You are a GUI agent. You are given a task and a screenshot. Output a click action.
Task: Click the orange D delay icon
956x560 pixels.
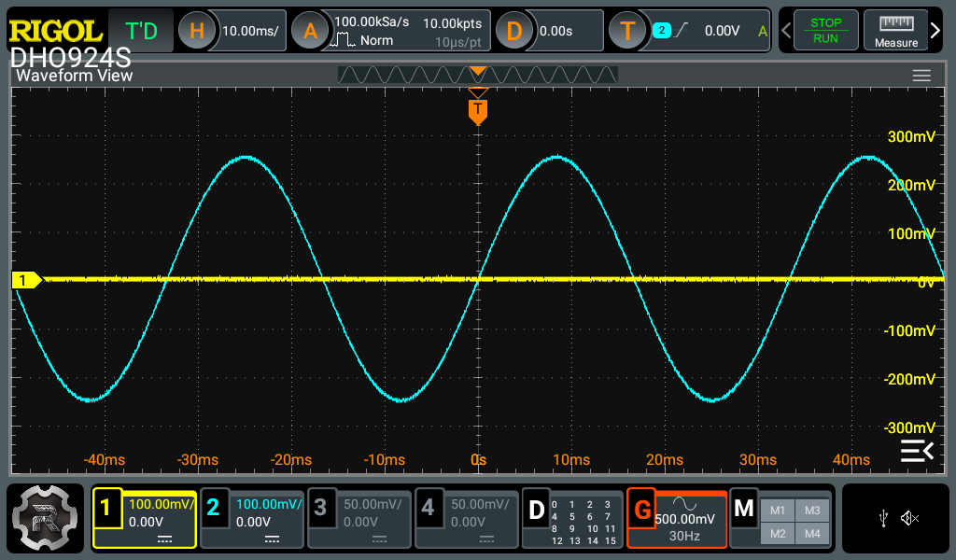pyautogui.click(x=513, y=31)
